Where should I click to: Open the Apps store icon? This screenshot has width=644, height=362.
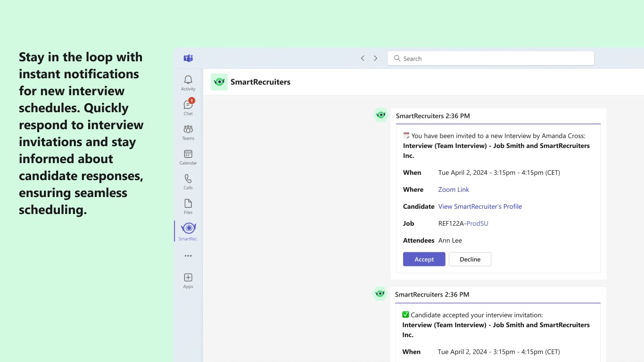(x=188, y=280)
